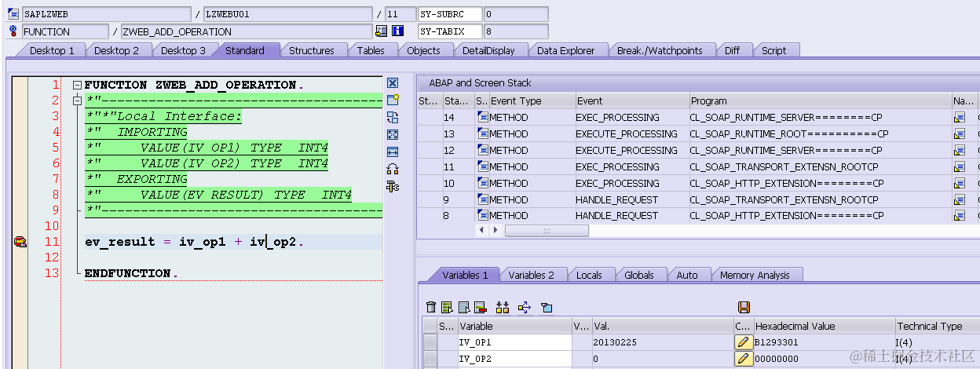
Task: Click navigation icon in row of stack level 14
Action: pos(959,117)
